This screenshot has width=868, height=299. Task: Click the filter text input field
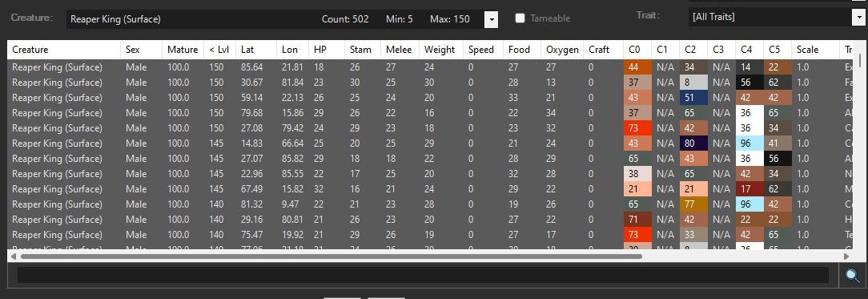pos(423,275)
